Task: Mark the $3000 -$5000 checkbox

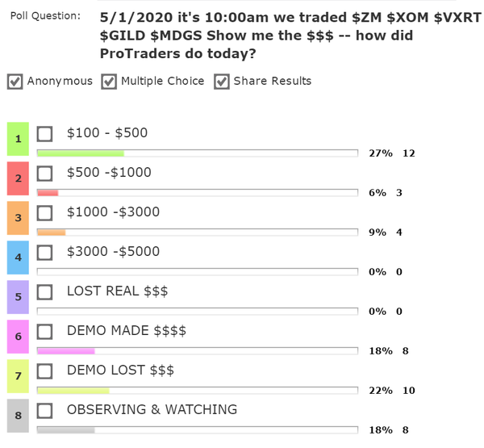Action: (45, 253)
